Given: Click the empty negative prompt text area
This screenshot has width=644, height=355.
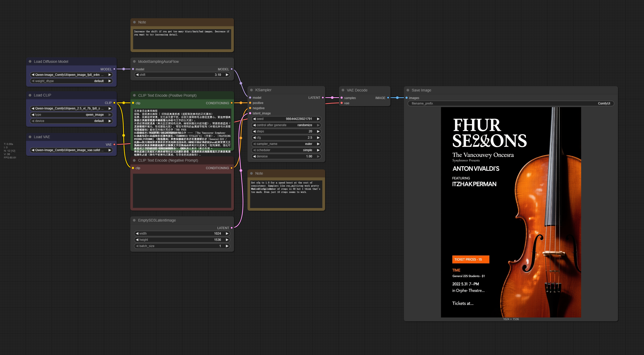Looking at the screenshot, I should tap(182, 191).
